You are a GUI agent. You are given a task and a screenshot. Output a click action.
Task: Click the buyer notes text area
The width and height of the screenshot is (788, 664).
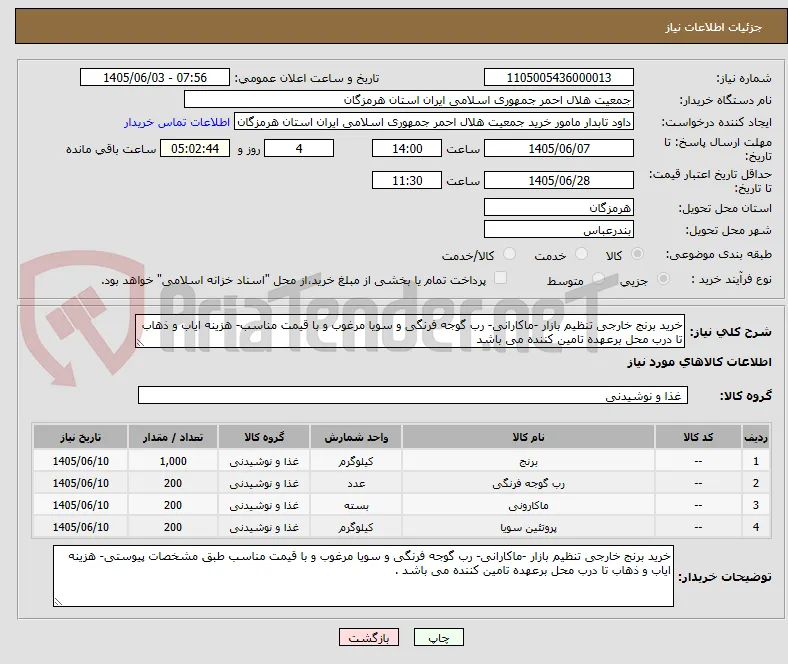tap(363, 576)
